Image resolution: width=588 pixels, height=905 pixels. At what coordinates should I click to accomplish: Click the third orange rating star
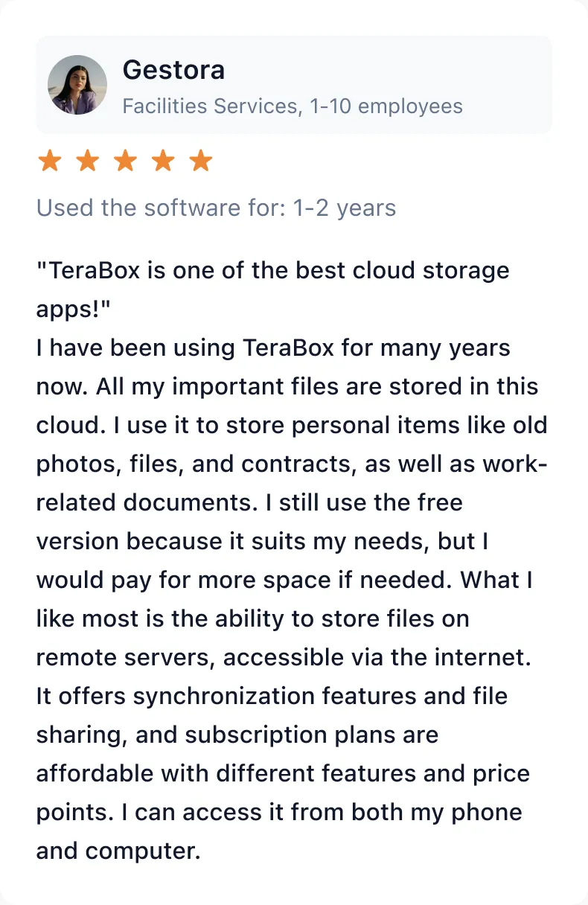(x=125, y=160)
